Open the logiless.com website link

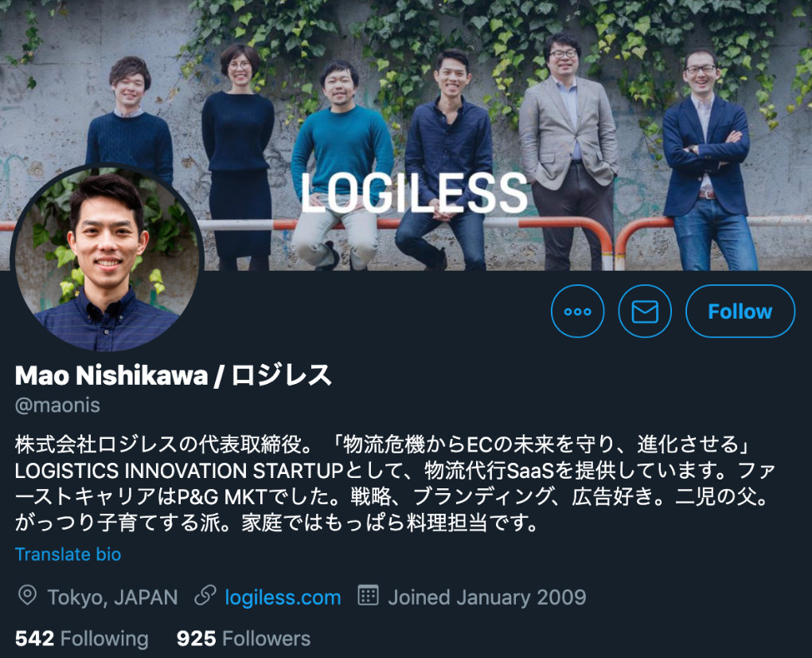coord(283,597)
